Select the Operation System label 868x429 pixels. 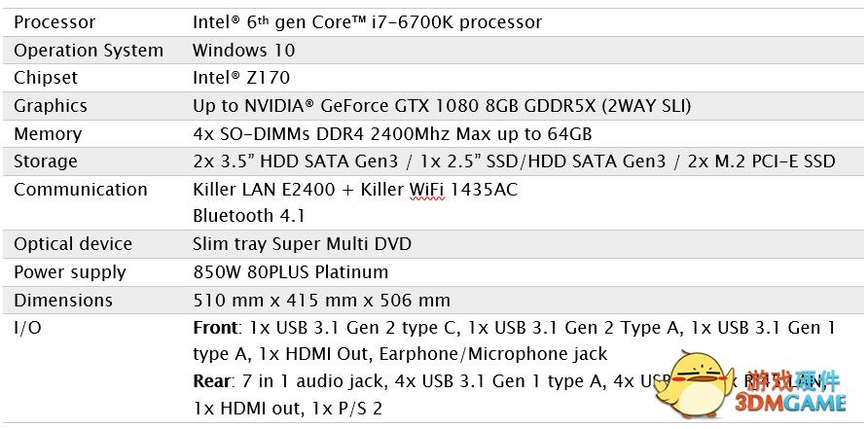[x=89, y=50]
